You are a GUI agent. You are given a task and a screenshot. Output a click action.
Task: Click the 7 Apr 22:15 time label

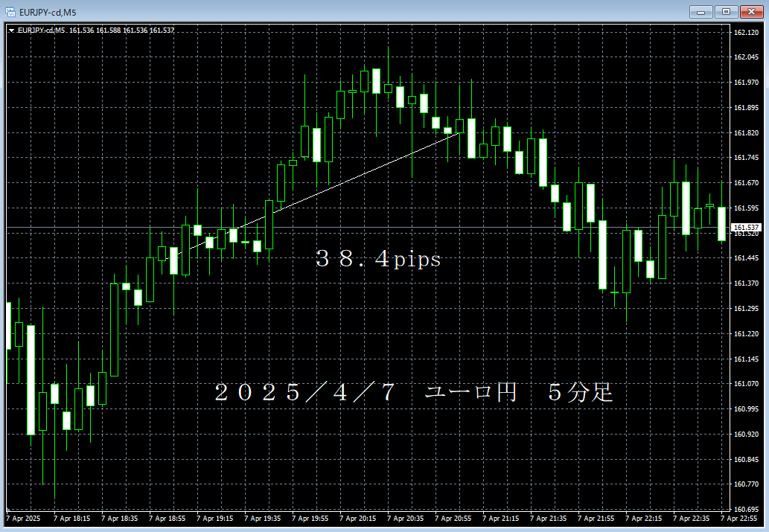tap(643, 519)
